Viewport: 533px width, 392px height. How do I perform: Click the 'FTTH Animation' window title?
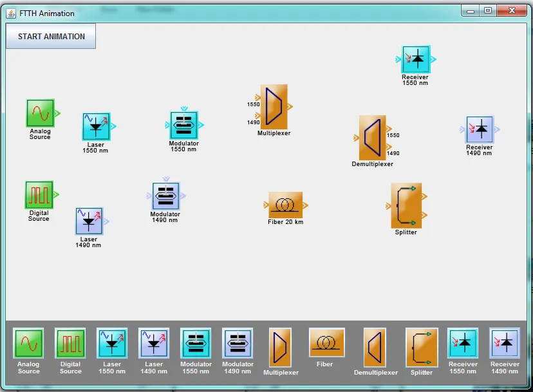coord(47,14)
